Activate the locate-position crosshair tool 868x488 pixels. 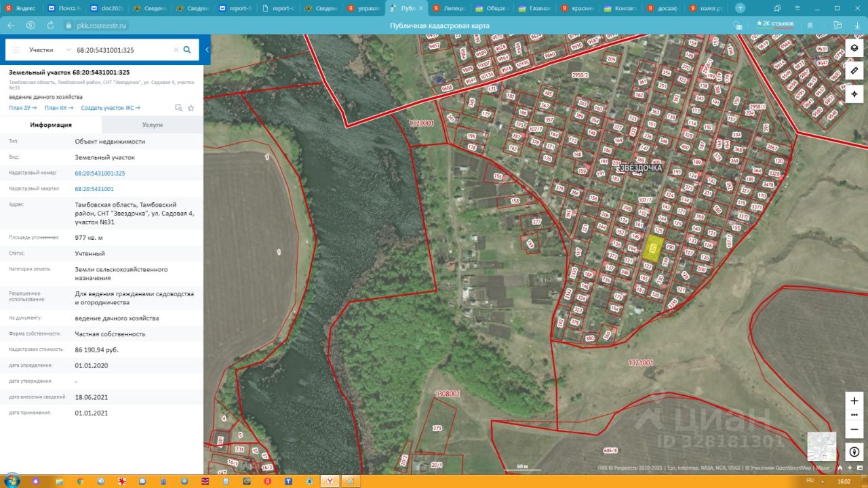point(854,94)
